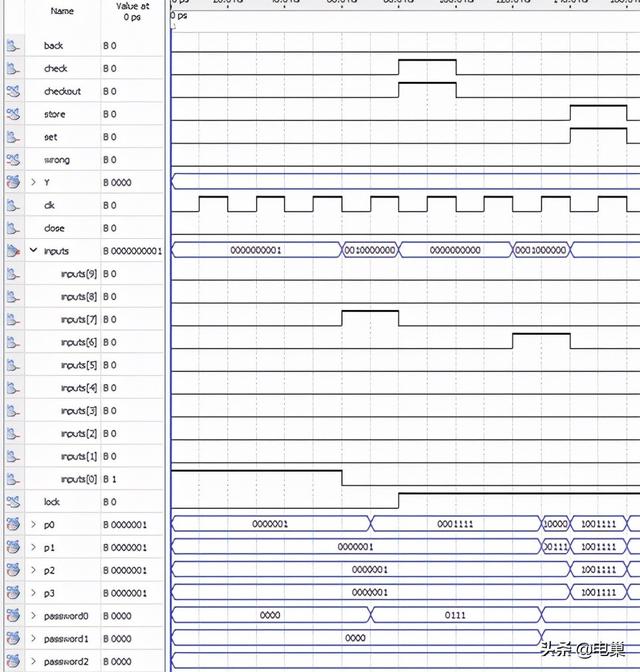Click the pin icon beside inputs[8]
The width and height of the screenshot is (640, 672).
[13, 296]
